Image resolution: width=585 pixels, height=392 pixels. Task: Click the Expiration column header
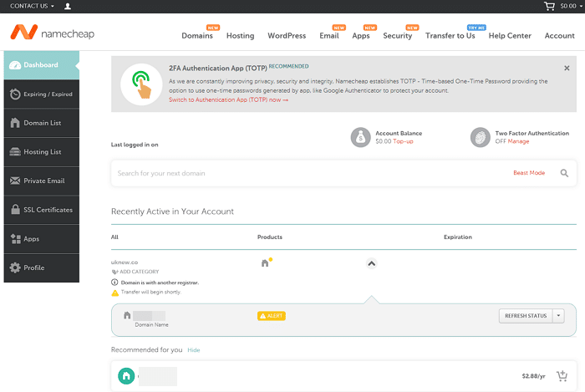coord(458,237)
